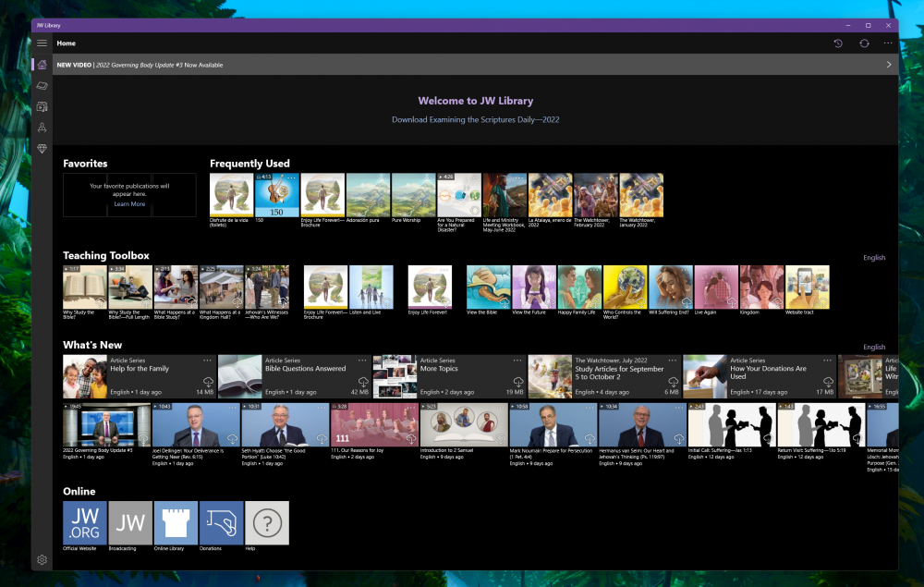Open the More options menu in the title bar
924x587 pixels.
pyautogui.click(x=888, y=43)
